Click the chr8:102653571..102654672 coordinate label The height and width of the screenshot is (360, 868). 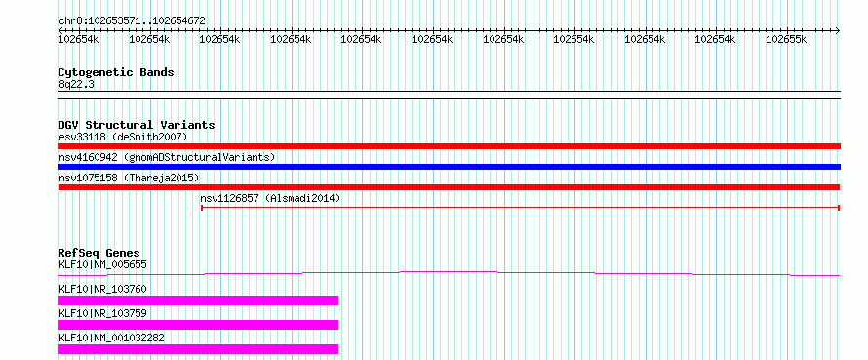tap(132, 20)
